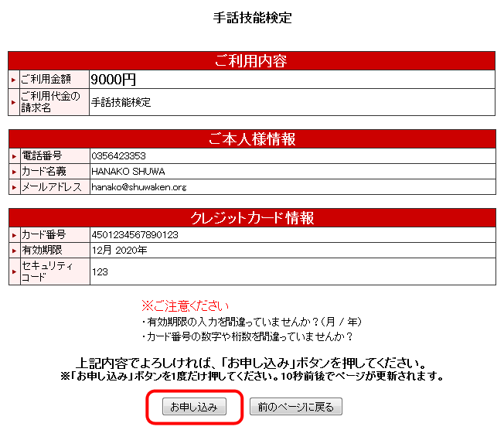Click the note about 有効期限の入力
504x430 pixels.
point(252,322)
